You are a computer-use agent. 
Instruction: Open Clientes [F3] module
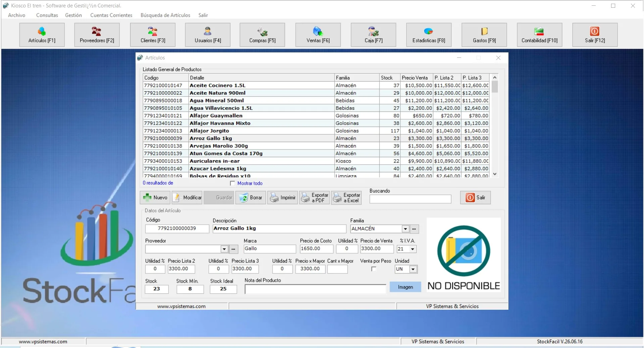(153, 35)
